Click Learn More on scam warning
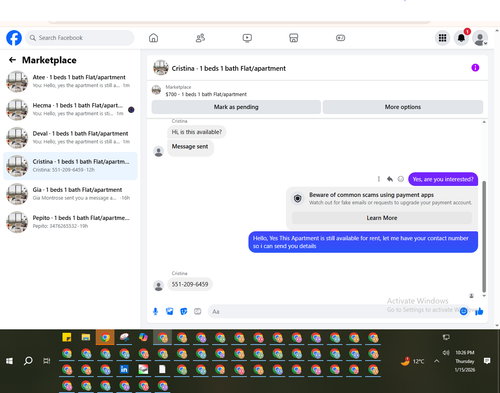 tap(382, 218)
